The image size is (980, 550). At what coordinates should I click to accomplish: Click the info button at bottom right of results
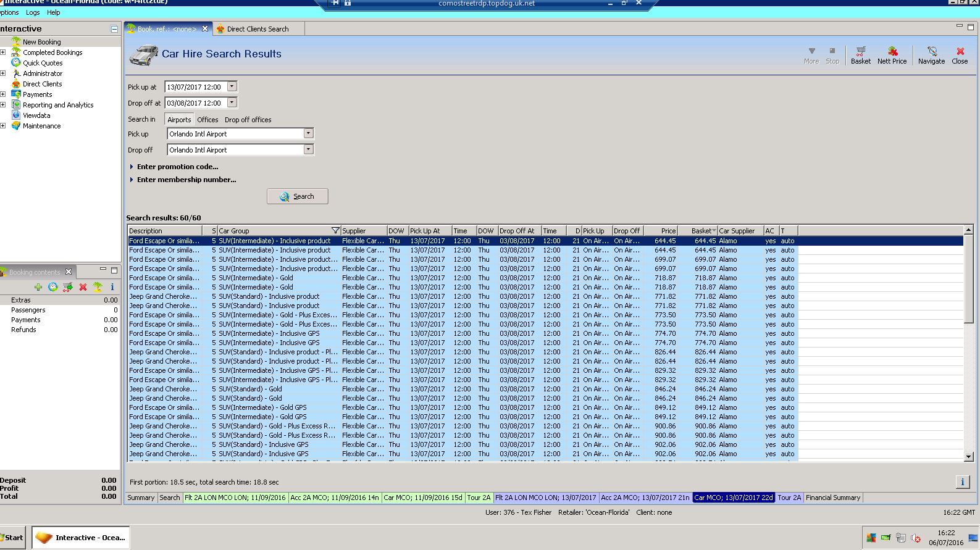pyautogui.click(x=962, y=482)
